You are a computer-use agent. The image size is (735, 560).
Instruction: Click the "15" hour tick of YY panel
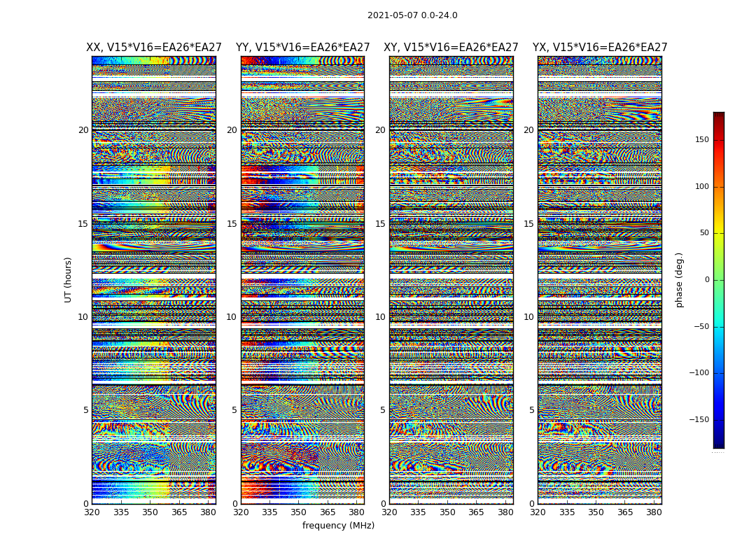[232, 223]
